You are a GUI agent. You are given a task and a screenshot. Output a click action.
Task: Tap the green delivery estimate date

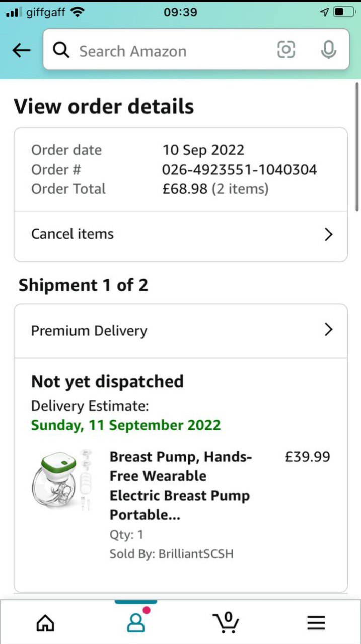126,425
